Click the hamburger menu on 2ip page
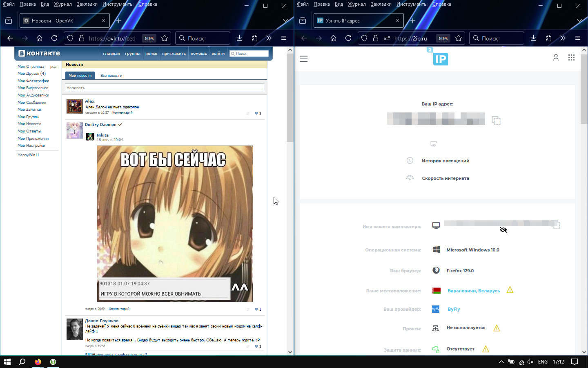The height and width of the screenshot is (368, 588). coord(303,59)
